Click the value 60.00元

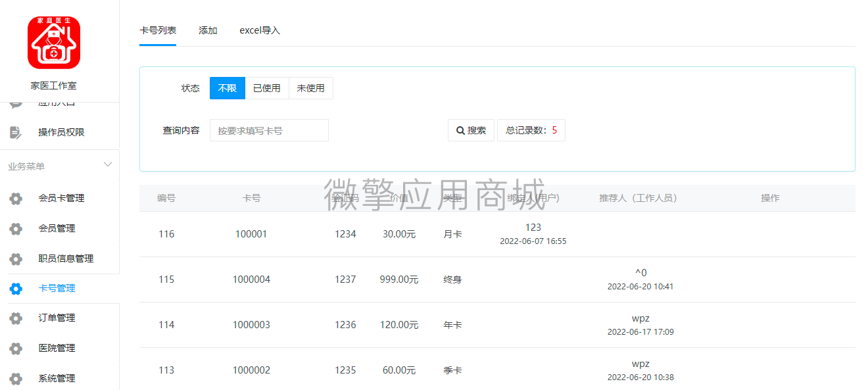pos(399,370)
